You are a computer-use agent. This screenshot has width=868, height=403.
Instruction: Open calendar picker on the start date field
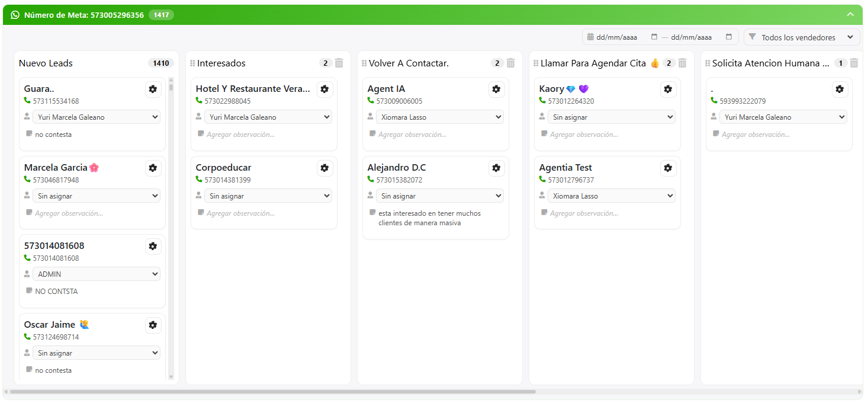[x=654, y=37]
